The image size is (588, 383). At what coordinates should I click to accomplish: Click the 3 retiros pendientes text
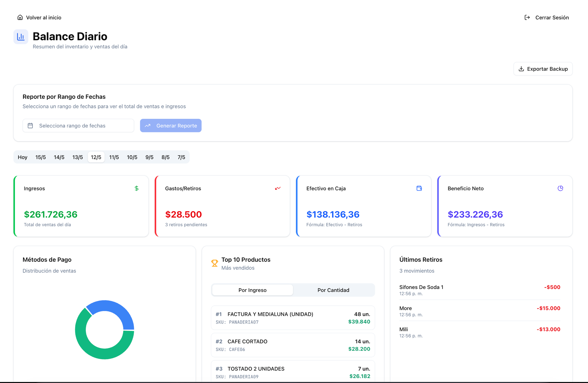point(186,225)
